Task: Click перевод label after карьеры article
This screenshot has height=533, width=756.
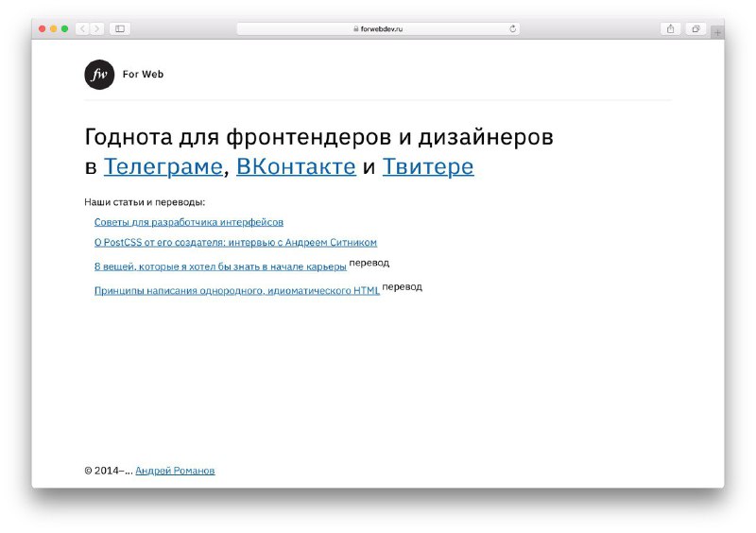Action: click(369, 263)
